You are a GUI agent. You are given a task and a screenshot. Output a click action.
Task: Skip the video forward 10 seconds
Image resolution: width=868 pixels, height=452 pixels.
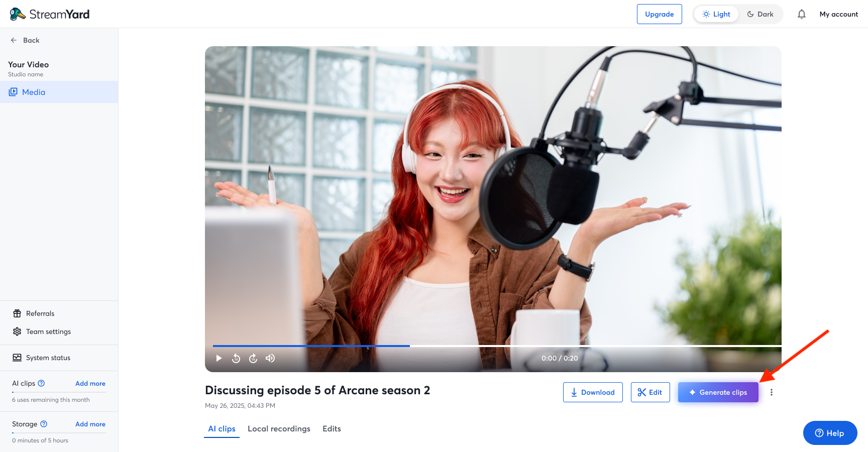(253, 358)
